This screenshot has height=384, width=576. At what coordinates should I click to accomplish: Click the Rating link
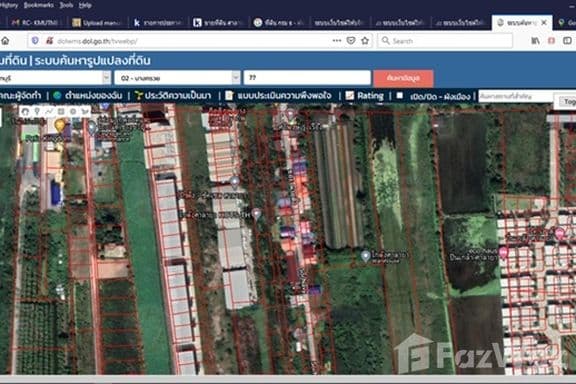[370, 96]
